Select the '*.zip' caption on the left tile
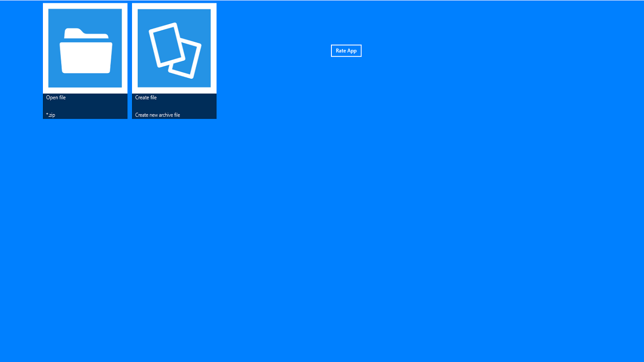Viewport: 644px width, 362px height. pos(50,115)
